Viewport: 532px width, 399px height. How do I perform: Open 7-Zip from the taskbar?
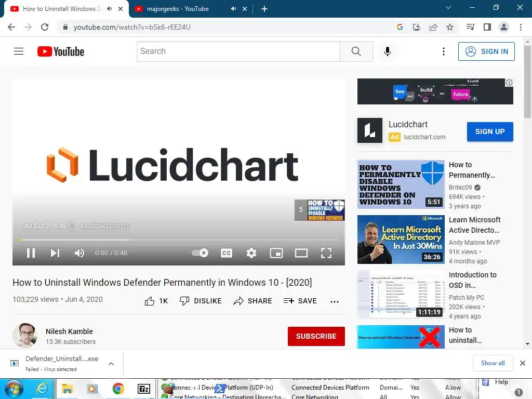tap(144, 389)
